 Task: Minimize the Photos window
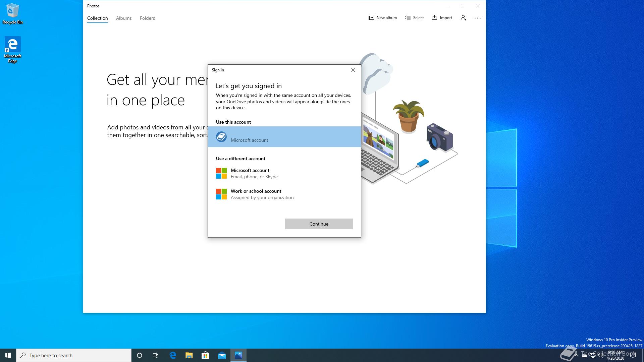pyautogui.click(x=447, y=6)
